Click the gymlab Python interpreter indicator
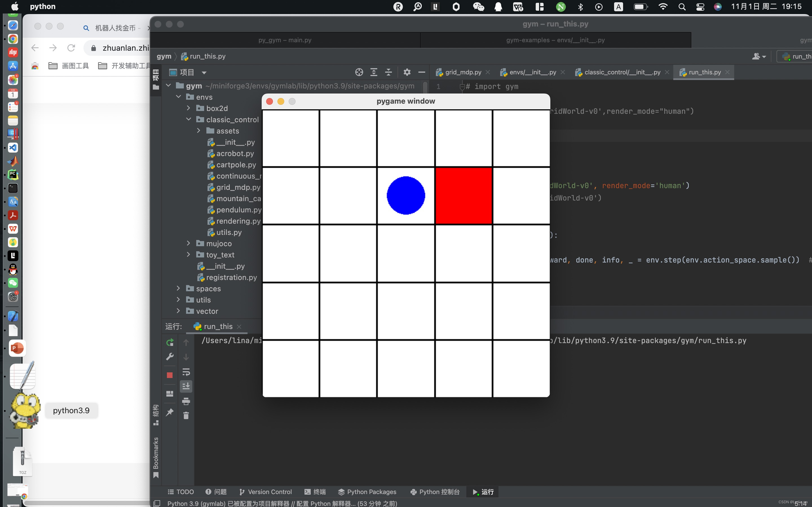The height and width of the screenshot is (507, 812). (228, 503)
